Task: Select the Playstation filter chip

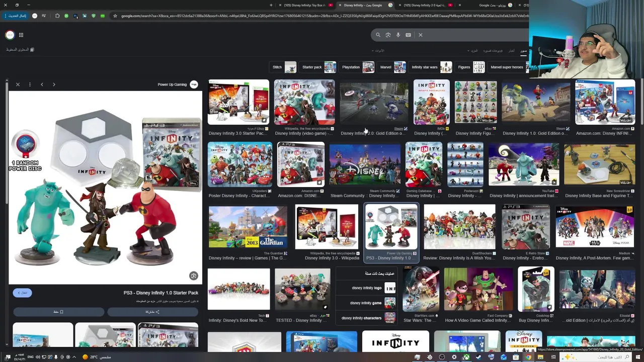Action: (358, 67)
